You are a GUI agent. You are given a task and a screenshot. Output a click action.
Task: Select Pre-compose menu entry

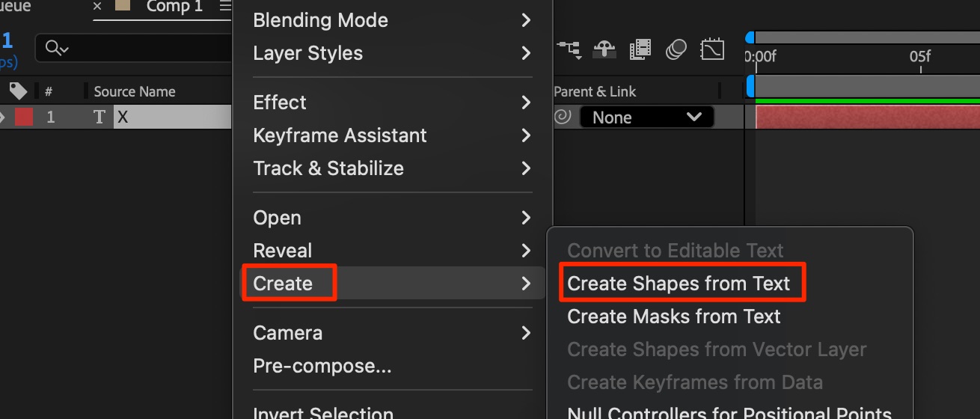[x=322, y=366]
